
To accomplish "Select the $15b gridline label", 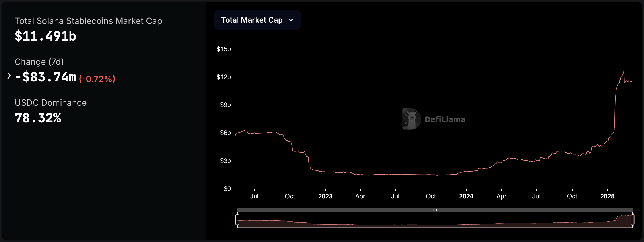I will tap(224, 49).
